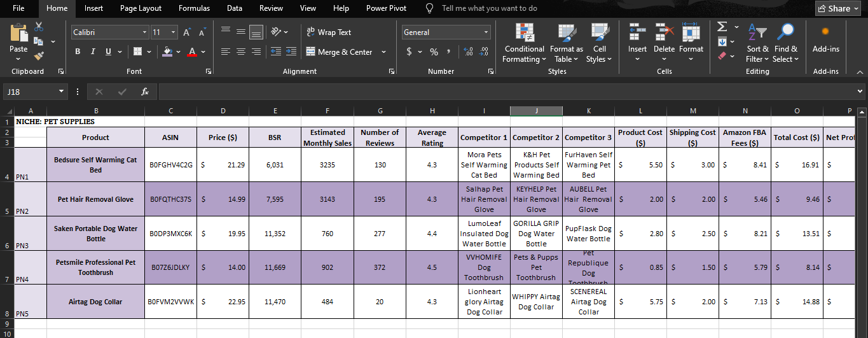
Task: Click inside the formula bar input
Action: tap(506, 92)
